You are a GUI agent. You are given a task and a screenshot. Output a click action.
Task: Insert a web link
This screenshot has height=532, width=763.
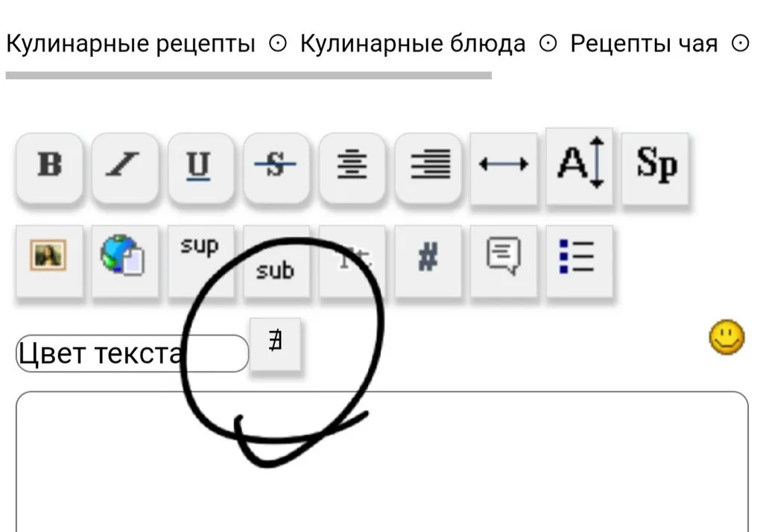[x=124, y=262]
